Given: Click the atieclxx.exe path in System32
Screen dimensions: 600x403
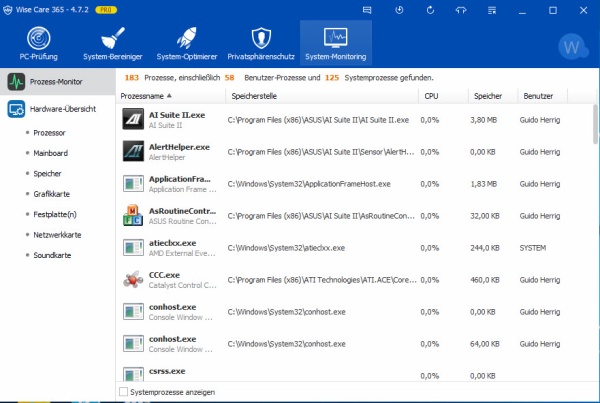Looking at the screenshot, I should pos(286,248).
